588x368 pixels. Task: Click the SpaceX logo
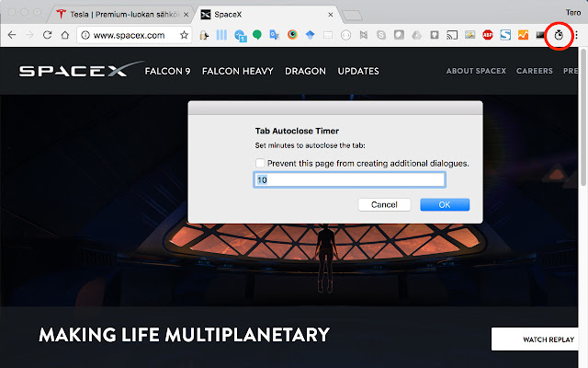(82, 69)
